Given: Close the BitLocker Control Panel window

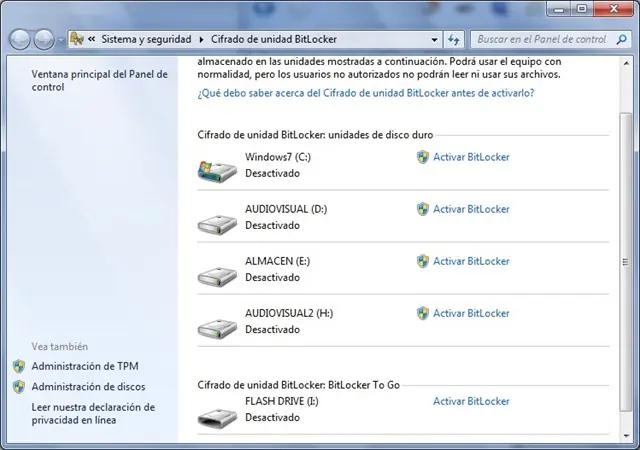Looking at the screenshot, I should click(613, 9).
